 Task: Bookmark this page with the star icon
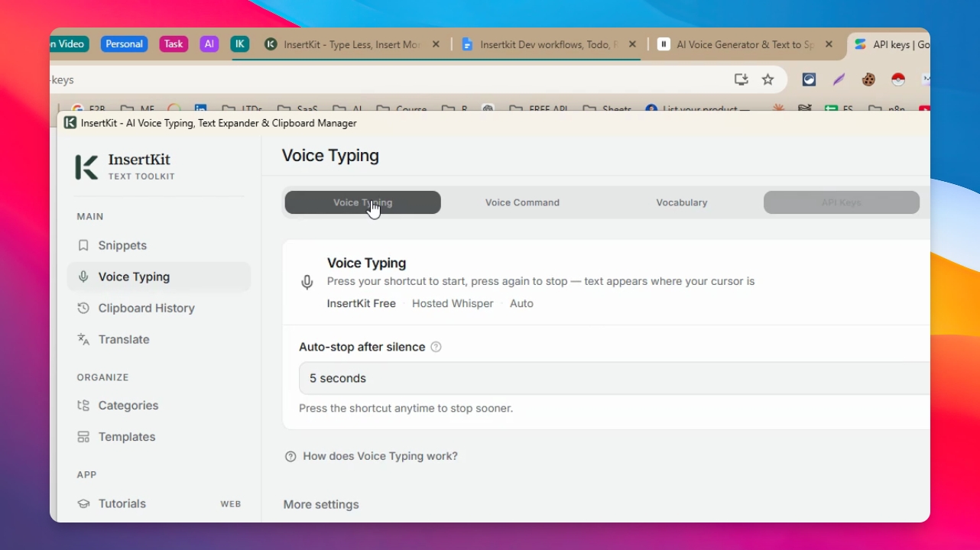tap(768, 79)
